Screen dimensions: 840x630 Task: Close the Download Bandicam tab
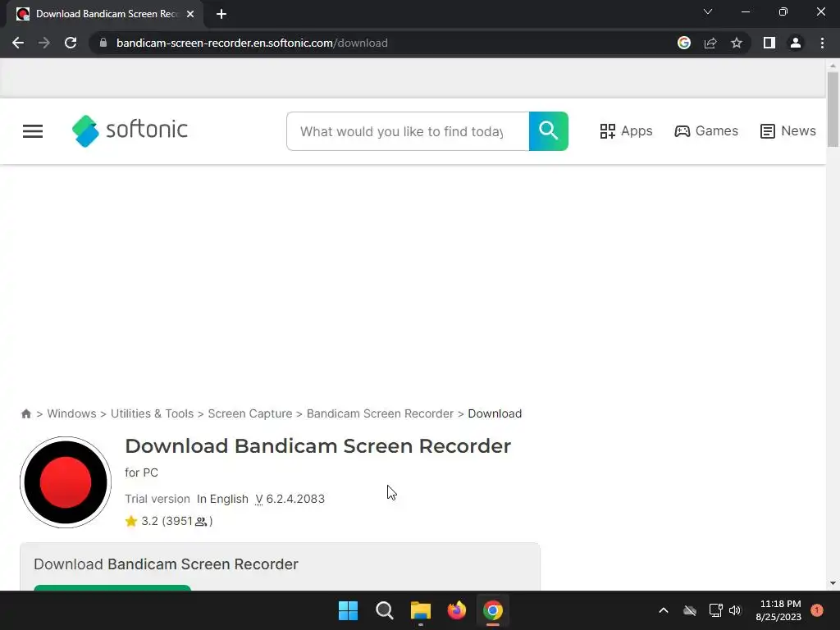tap(190, 14)
